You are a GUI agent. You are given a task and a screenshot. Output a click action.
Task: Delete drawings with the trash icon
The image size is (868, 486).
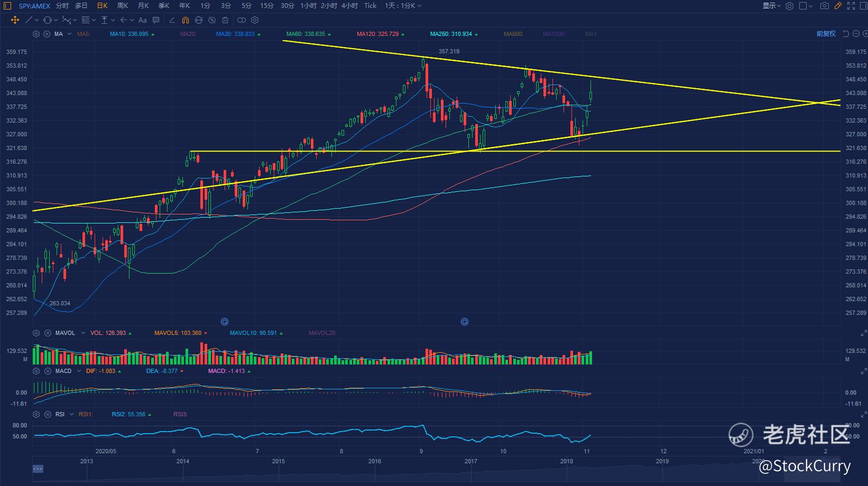225,20
